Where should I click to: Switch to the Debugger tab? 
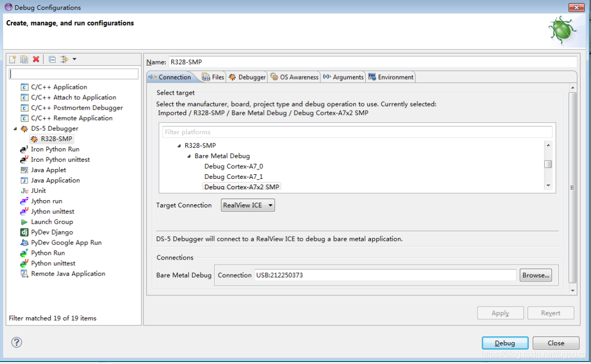pos(247,77)
